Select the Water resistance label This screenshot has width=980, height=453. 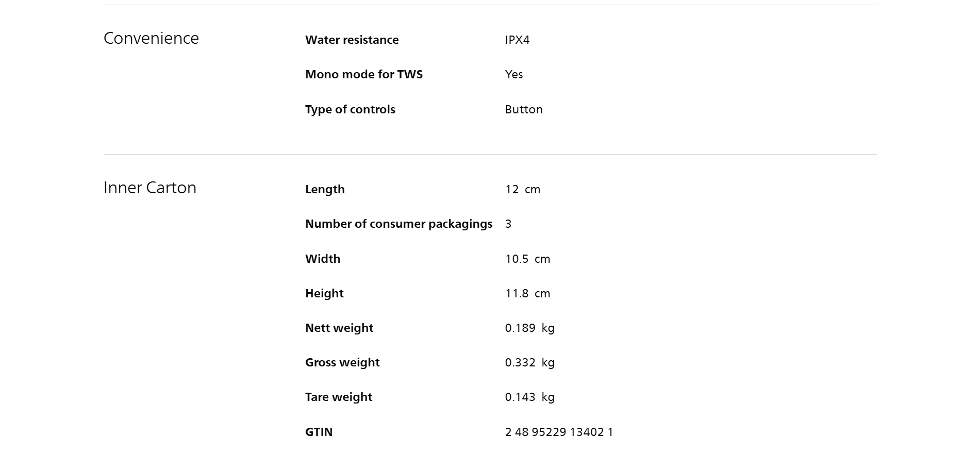coord(352,40)
